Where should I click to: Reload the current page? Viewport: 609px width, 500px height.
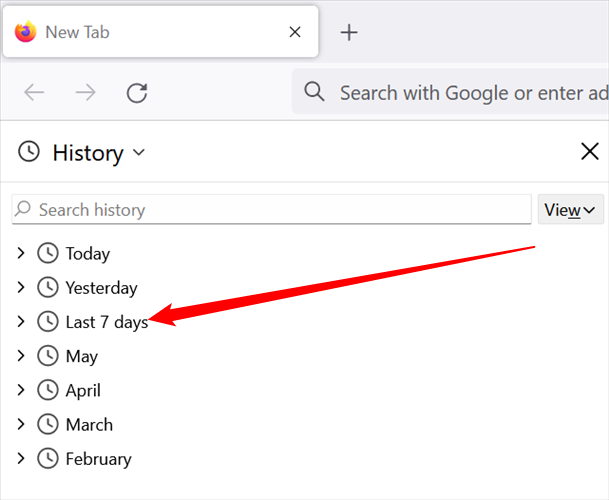point(137,93)
